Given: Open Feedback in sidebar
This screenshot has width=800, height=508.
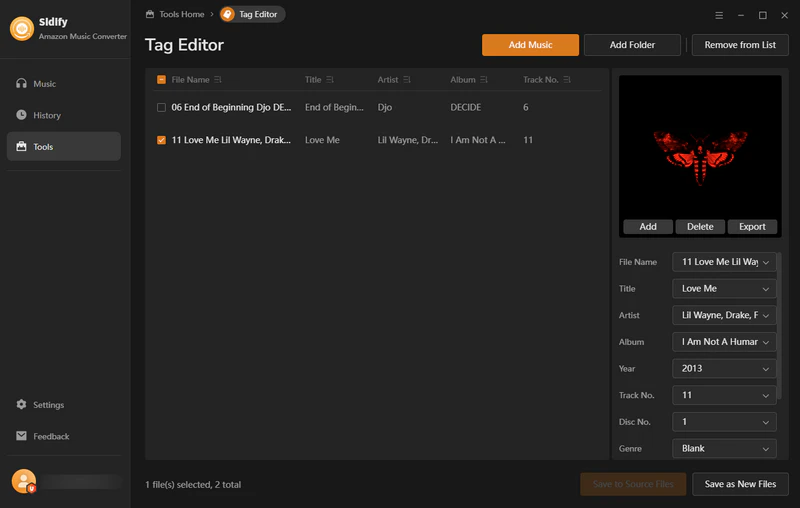Looking at the screenshot, I should (64, 436).
